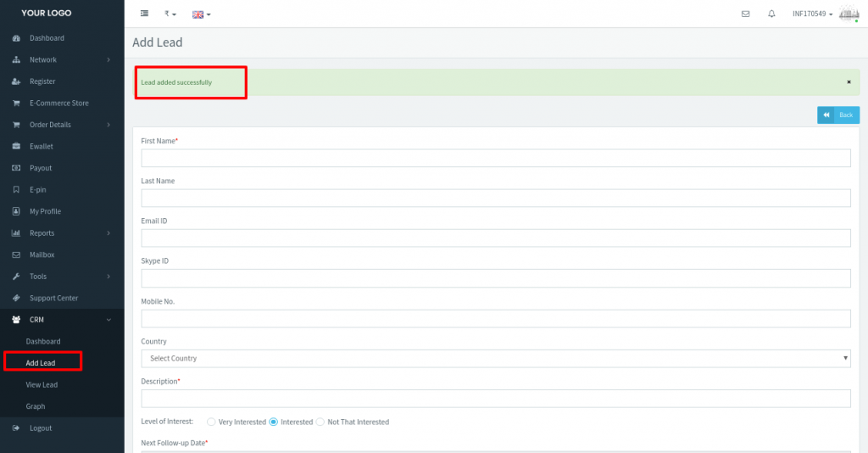Collapse the CRM submenu chevron
Viewport: 868px width, 453px height.
coord(108,320)
